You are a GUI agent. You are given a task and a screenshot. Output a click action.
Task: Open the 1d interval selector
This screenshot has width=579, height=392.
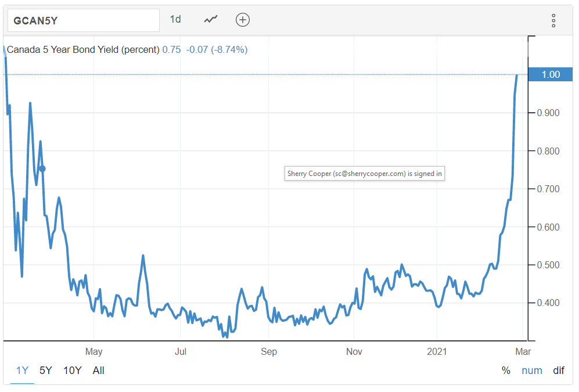pos(175,19)
